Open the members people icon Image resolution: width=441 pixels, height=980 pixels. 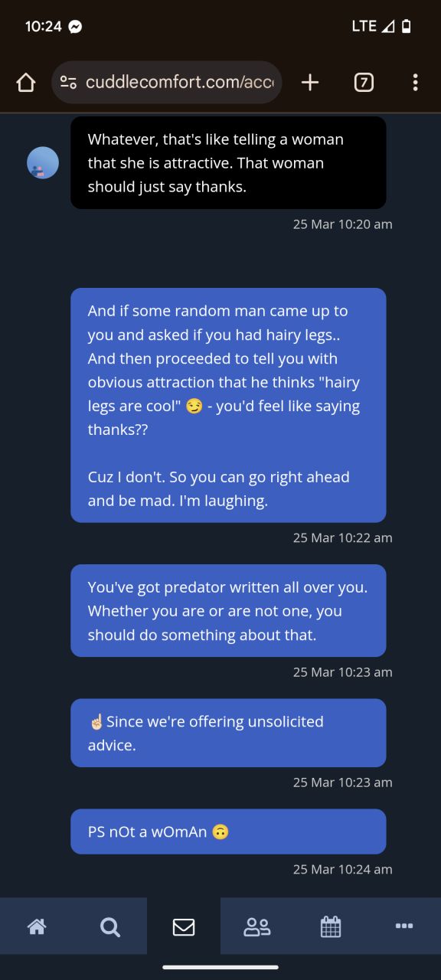click(x=256, y=926)
